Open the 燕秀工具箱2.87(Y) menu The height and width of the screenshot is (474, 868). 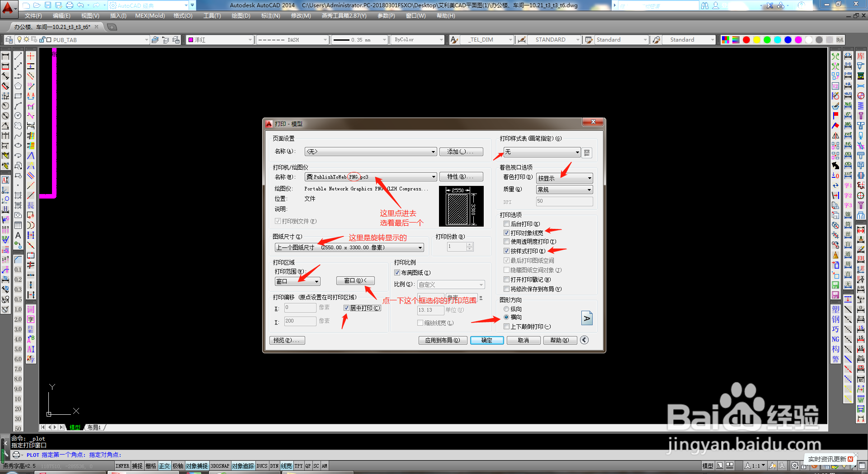tap(344, 16)
